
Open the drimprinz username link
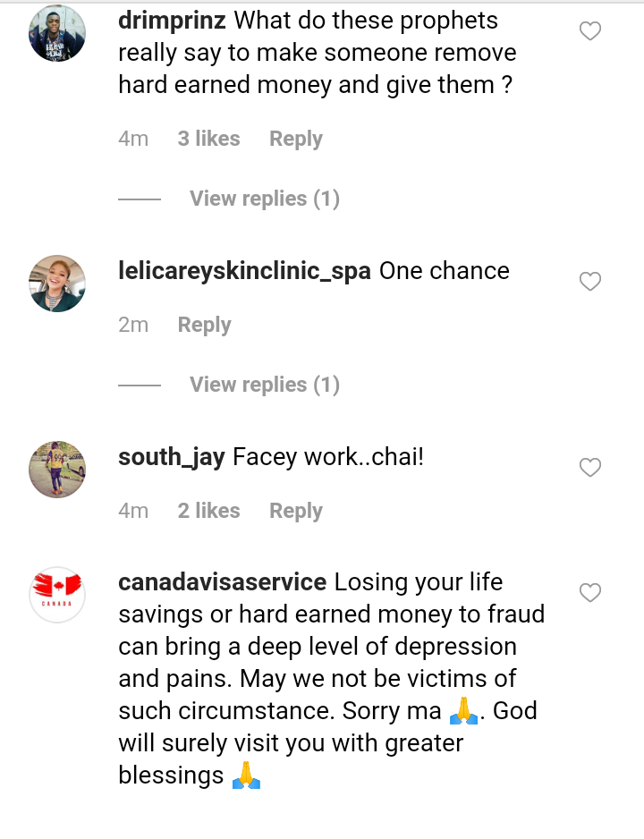tap(172, 21)
